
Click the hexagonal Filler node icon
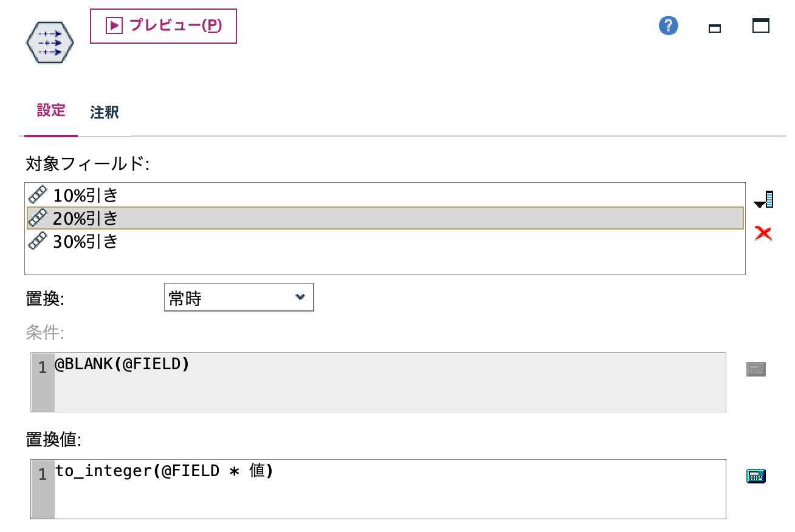[49, 42]
